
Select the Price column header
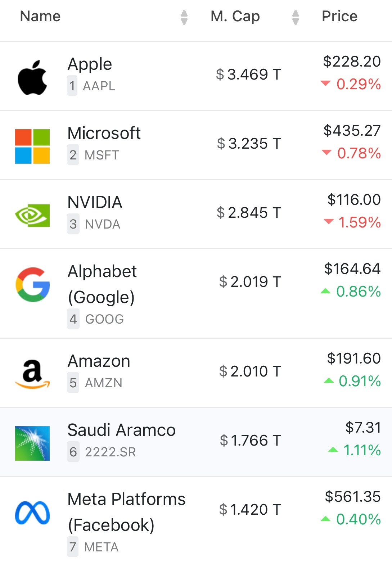pos(339,16)
